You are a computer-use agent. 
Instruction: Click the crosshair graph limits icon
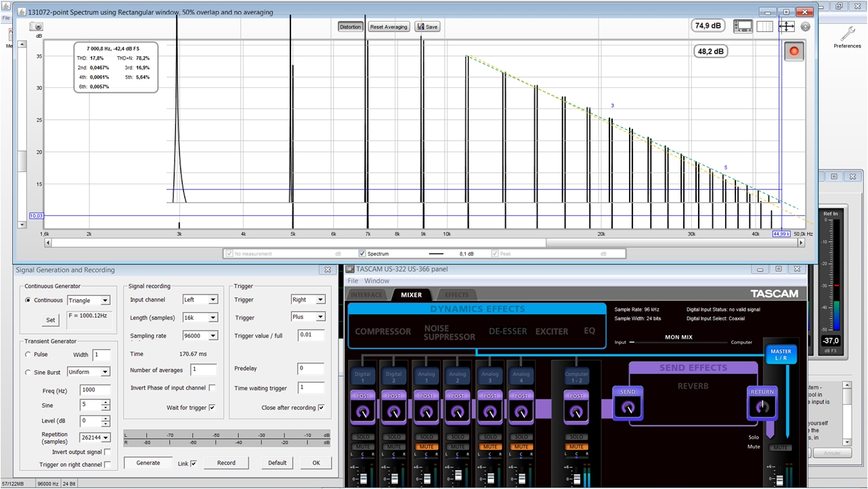[786, 26]
